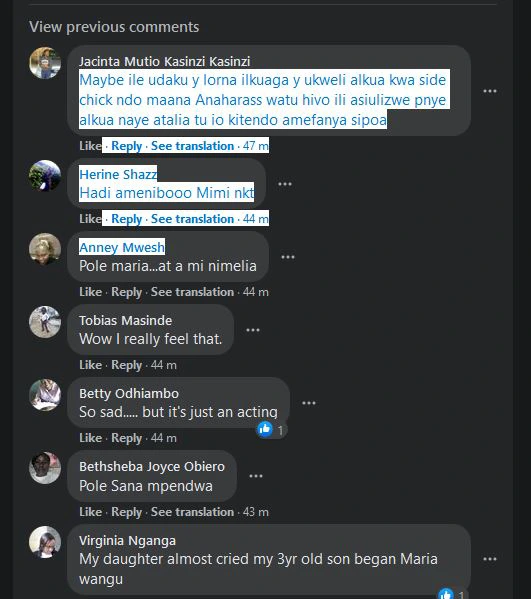Like Anney Mwesh's comment
This screenshot has height=599, width=531.
pyautogui.click(x=91, y=292)
